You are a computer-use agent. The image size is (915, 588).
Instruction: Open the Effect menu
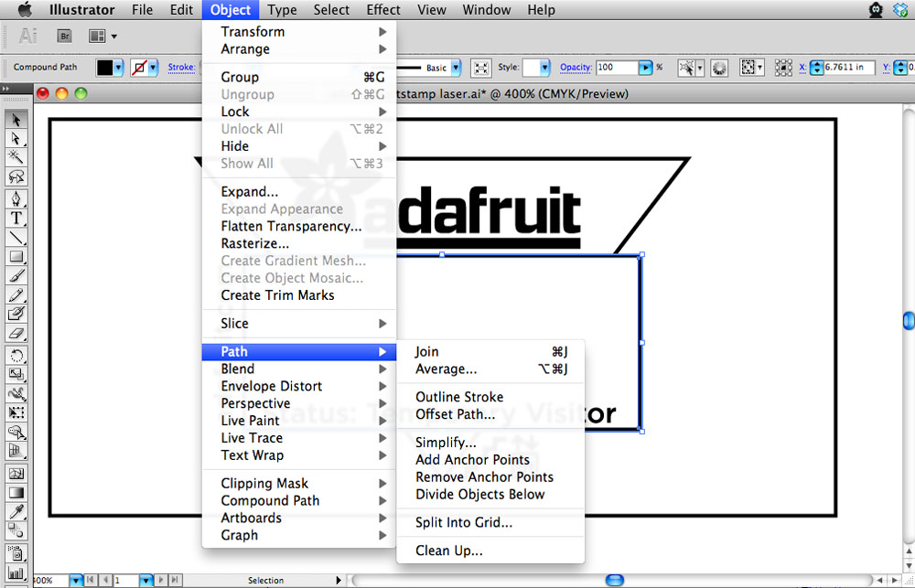tap(382, 10)
